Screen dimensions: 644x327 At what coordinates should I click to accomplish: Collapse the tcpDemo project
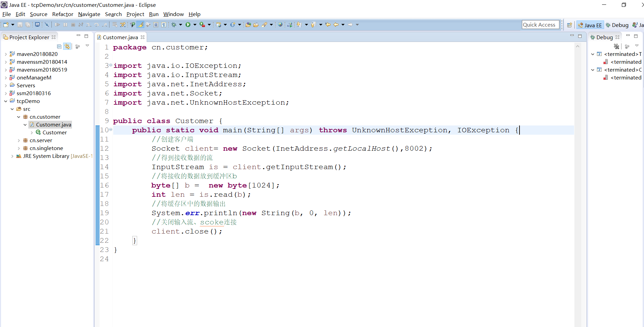[x=6, y=101]
